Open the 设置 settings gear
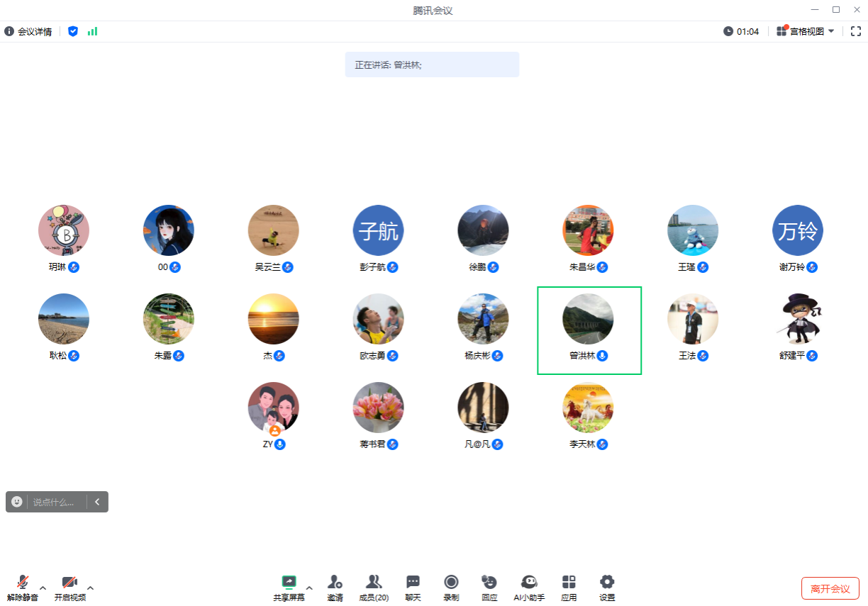The image size is (868, 606). (x=607, y=583)
